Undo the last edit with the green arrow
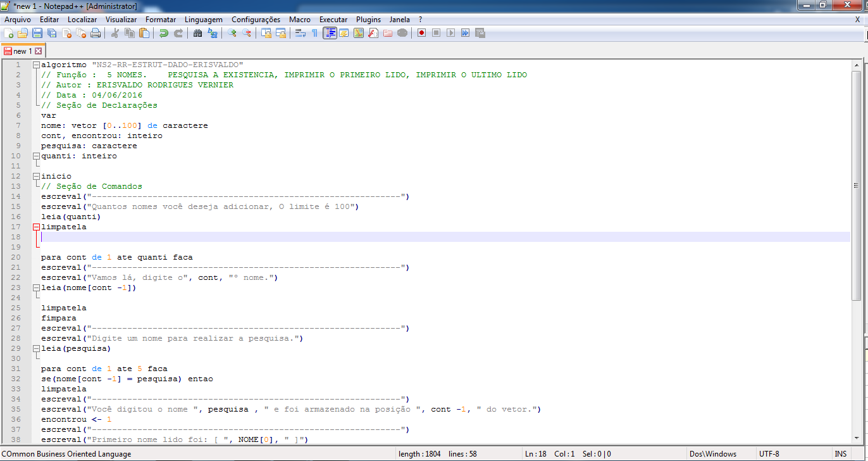 pyautogui.click(x=164, y=33)
